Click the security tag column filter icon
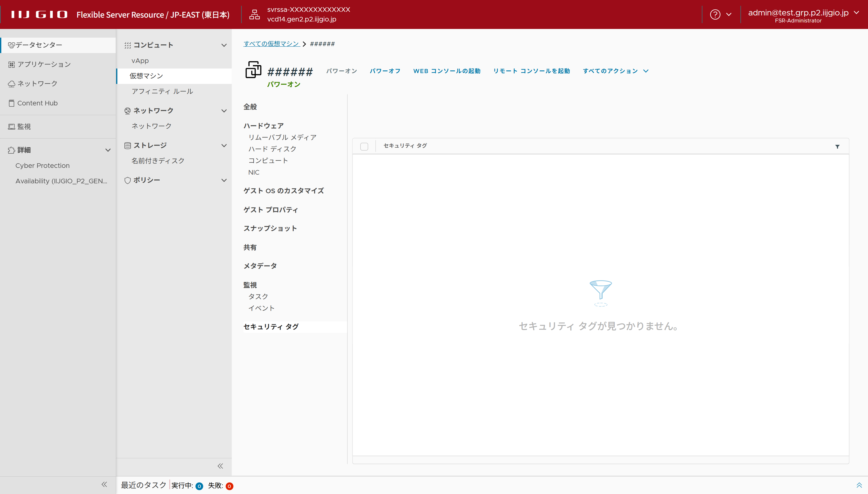This screenshot has width=868, height=494. pos(837,147)
